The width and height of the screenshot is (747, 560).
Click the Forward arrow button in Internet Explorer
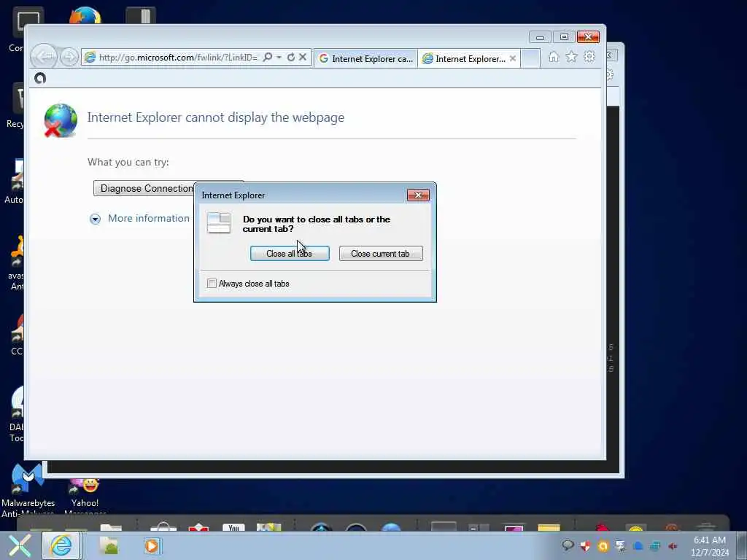(69, 58)
